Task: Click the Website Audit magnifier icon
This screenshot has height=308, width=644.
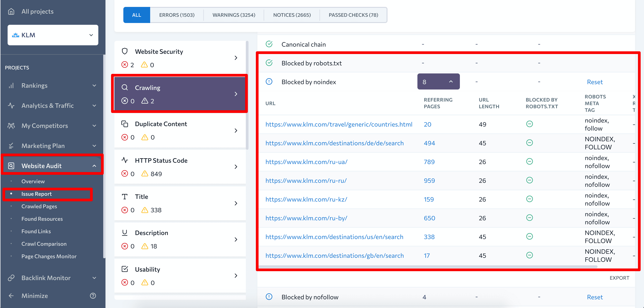Action: click(x=11, y=166)
